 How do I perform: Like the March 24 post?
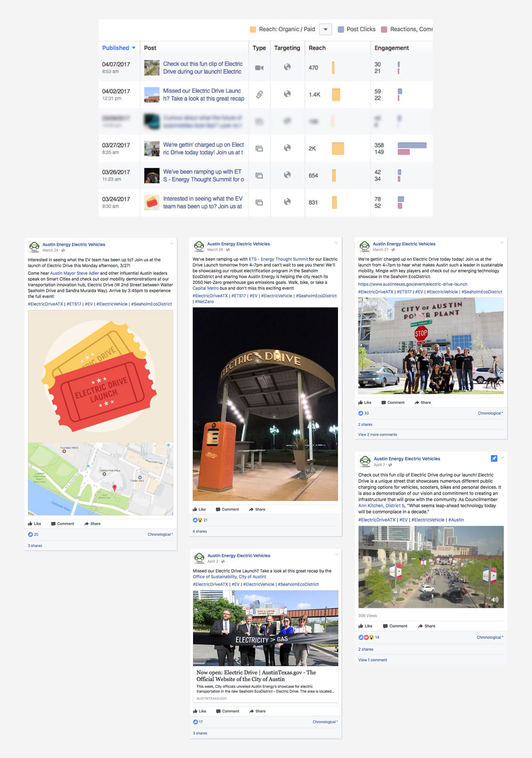click(34, 524)
